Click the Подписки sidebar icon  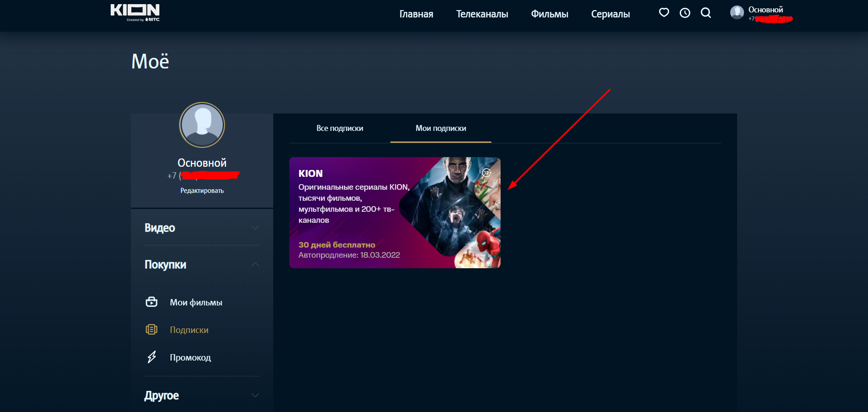coord(152,330)
